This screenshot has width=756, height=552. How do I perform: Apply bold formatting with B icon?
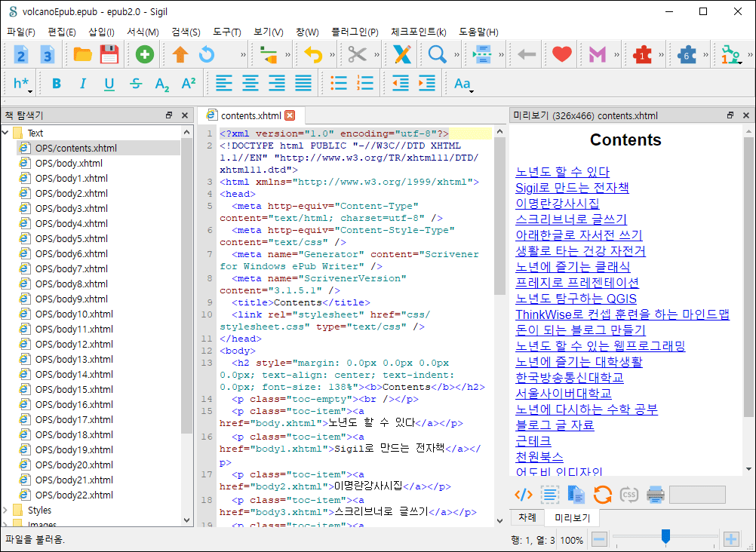pyautogui.click(x=57, y=84)
